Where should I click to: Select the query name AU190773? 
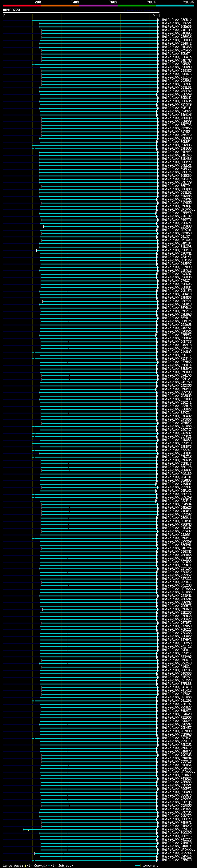click(x=11, y=10)
